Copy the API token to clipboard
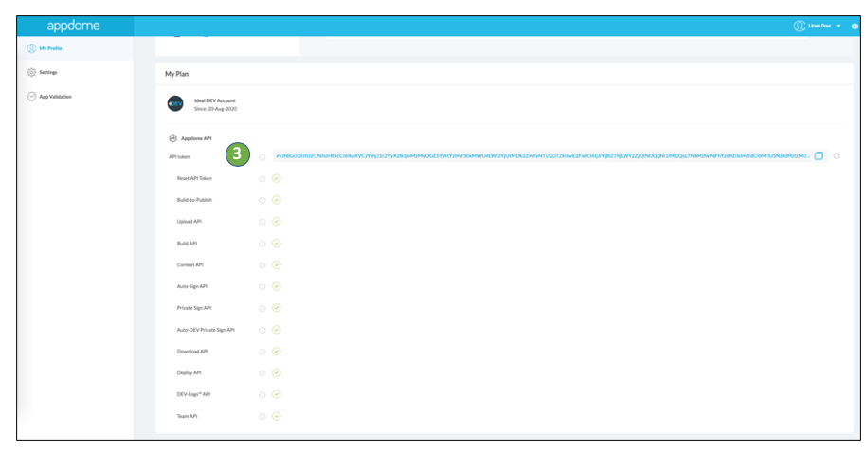The height and width of the screenshot is (453, 868). tap(819, 156)
